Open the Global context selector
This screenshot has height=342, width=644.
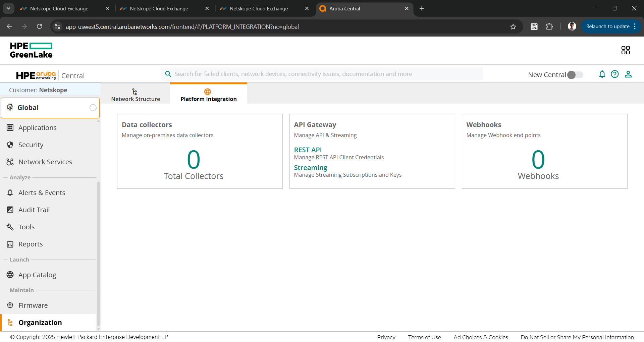[50, 108]
